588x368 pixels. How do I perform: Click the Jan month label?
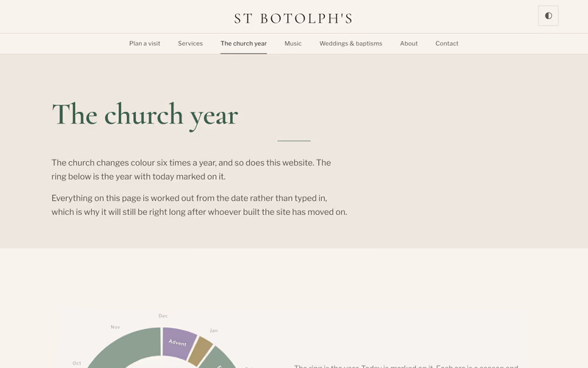tap(213, 330)
